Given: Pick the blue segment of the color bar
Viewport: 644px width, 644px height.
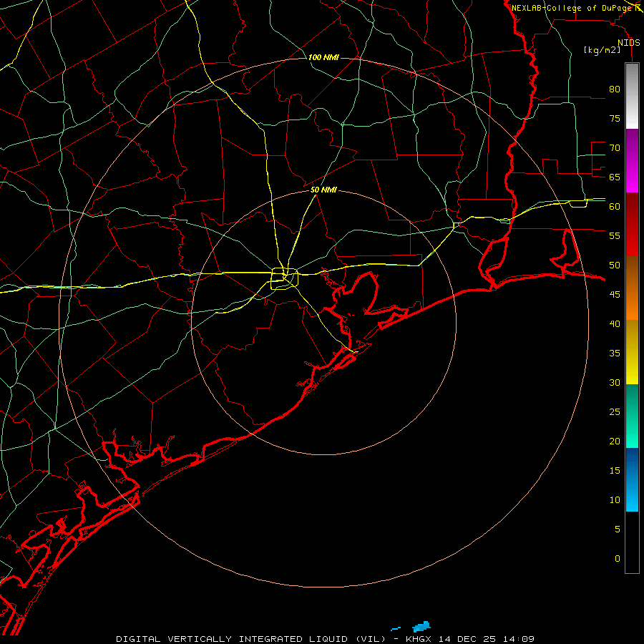Looking at the screenshot, I should point(632,479).
